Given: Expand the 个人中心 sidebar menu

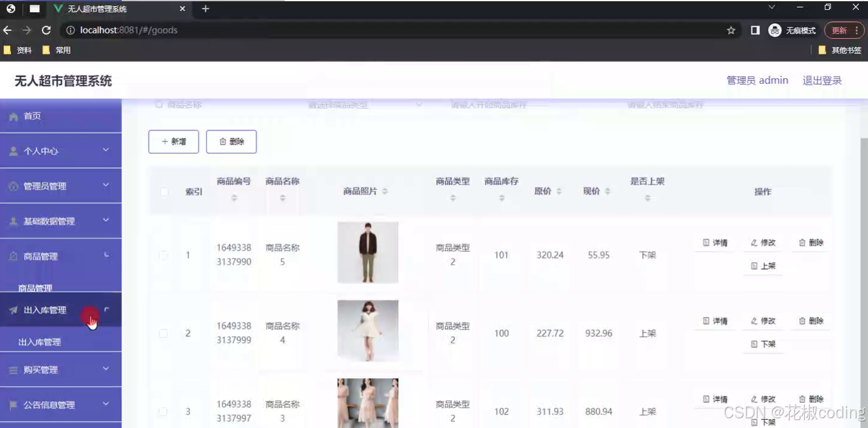Looking at the screenshot, I should pos(61,151).
